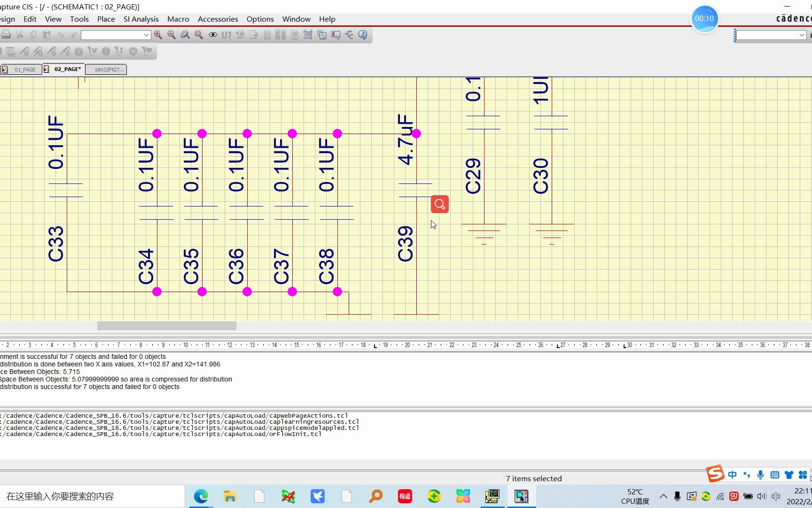Viewport: 812px width, 508px height.
Task: Open the Window menu
Action: 296,19
